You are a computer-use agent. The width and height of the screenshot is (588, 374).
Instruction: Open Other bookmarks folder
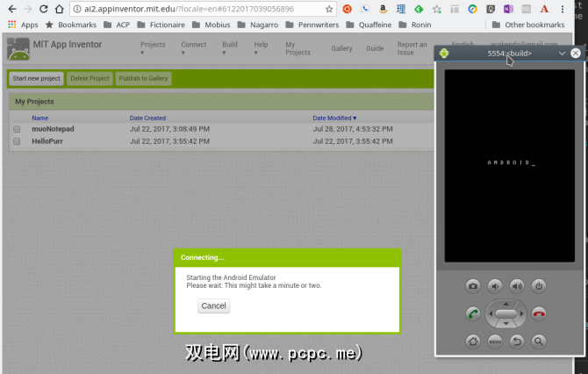point(528,25)
